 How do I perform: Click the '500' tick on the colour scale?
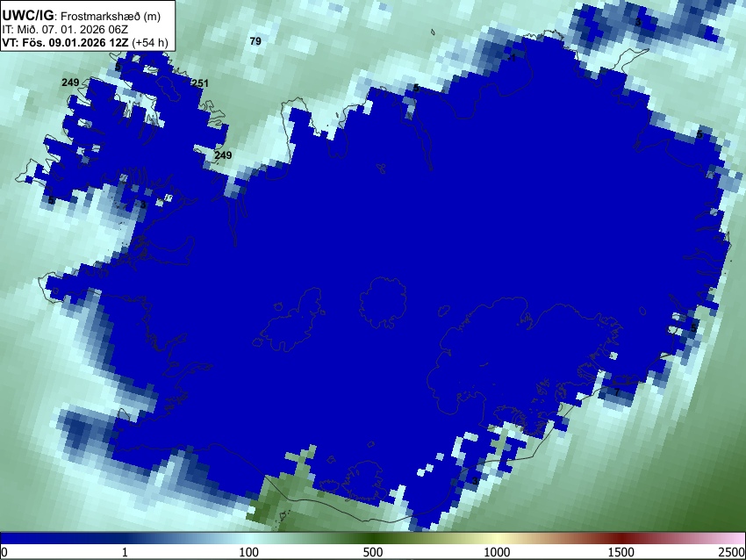[x=373, y=552]
